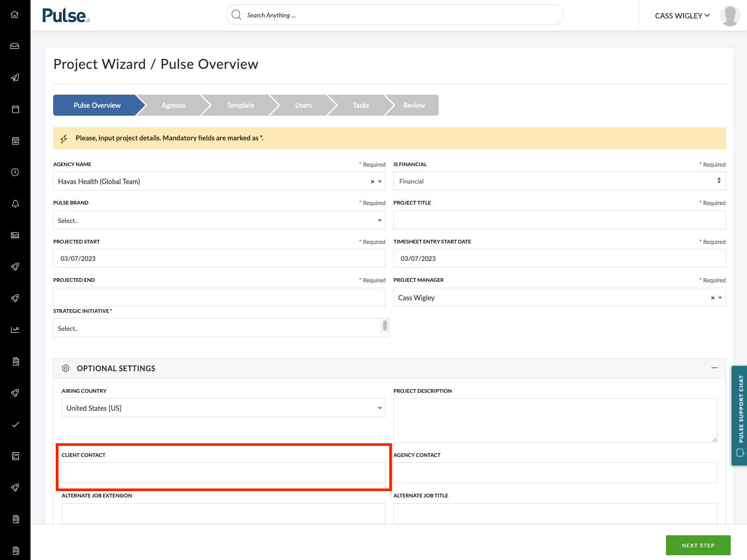Click the chat bubble icon on support tab
747x560 pixels.
[x=740, y=453]
